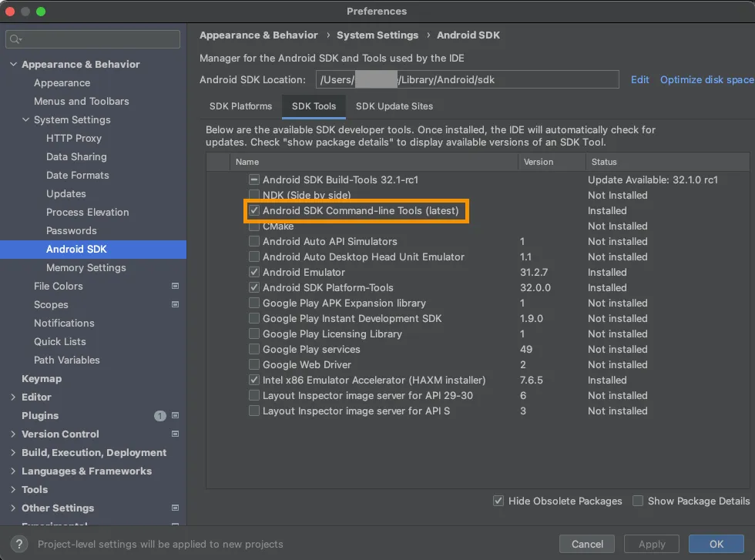755x560 pixels.
Task: Check Google Play Licensing Library
Action: (x=253, y=334)
